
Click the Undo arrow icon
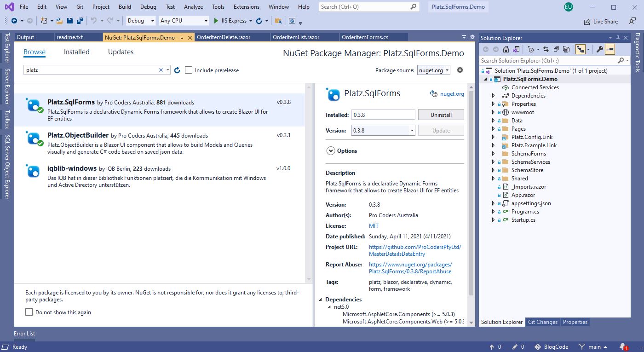(x=94, y=21)
